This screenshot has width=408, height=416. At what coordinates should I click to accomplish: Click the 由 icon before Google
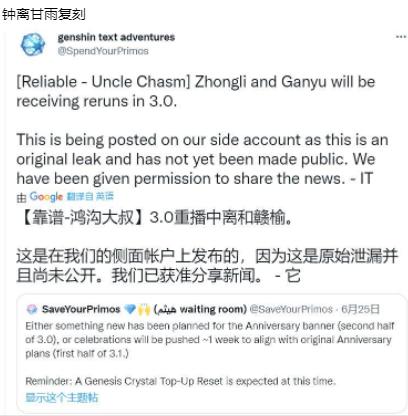(21, 198)
